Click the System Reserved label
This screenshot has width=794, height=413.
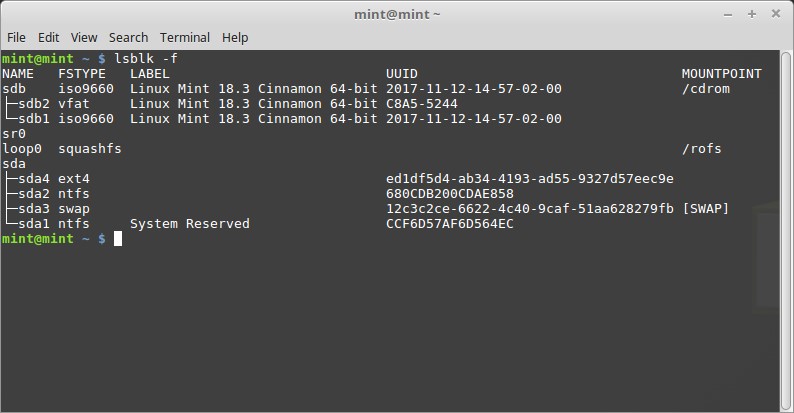pos(189,224)
